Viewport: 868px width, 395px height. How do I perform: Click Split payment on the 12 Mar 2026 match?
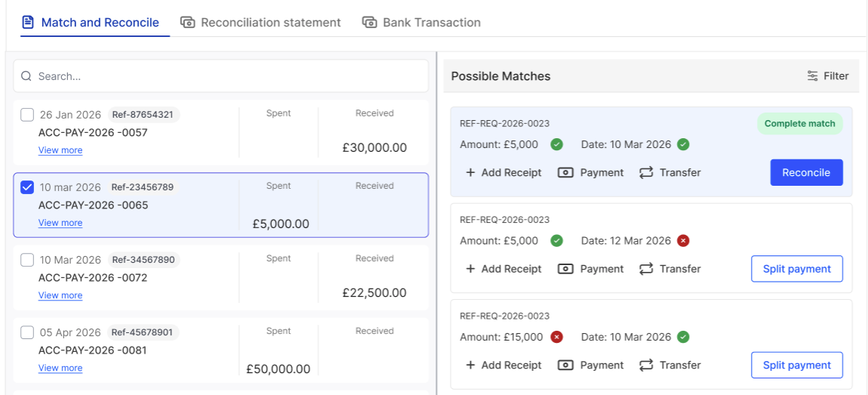click(x=796, y=269)
